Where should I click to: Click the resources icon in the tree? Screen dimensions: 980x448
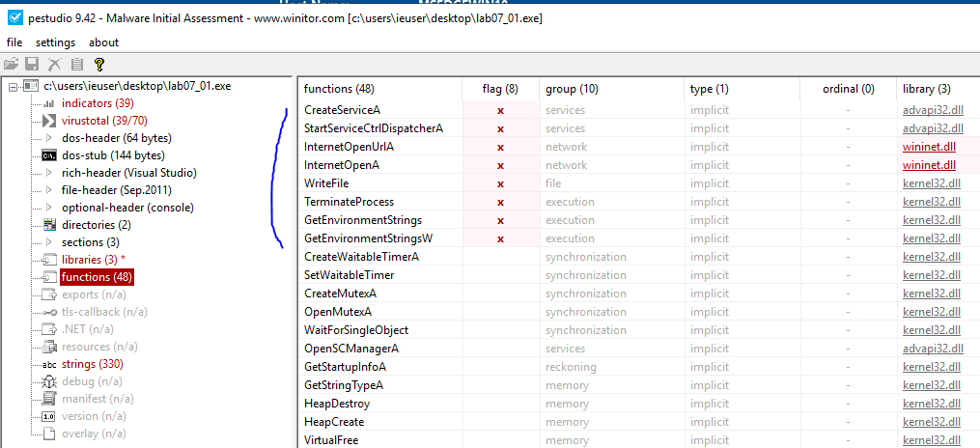pyautogui.click(x=48, y=347)
